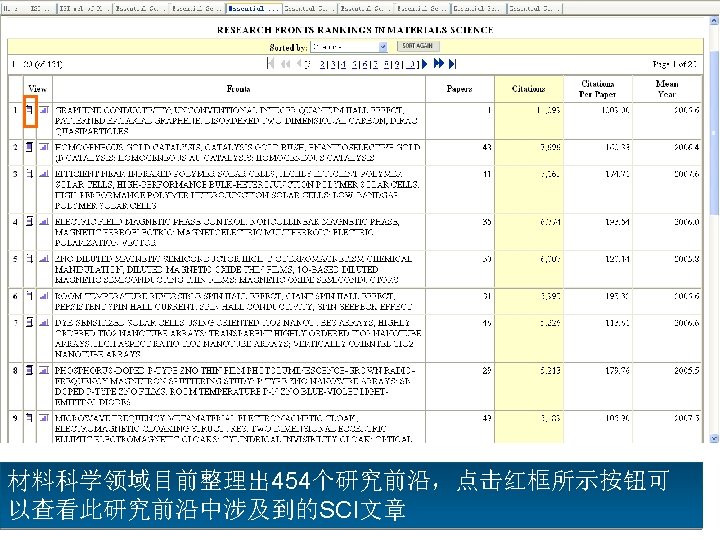Skip ahead with double right arrow

coord(439,64)
